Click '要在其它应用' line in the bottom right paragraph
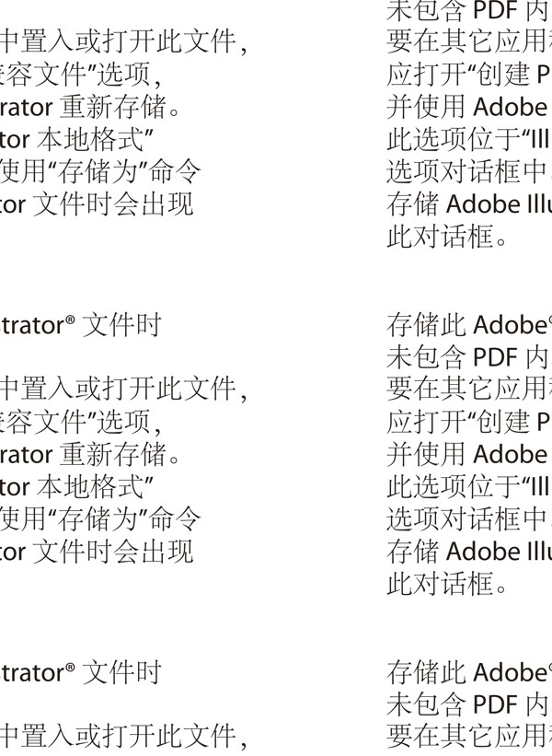Screen dimensions: 552x756 coord(469,737)
